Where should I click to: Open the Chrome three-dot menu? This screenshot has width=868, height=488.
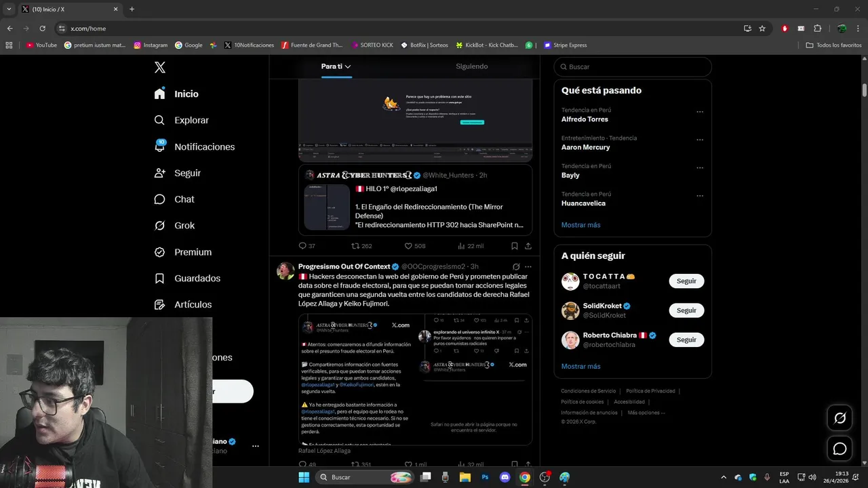pos(858,28)
